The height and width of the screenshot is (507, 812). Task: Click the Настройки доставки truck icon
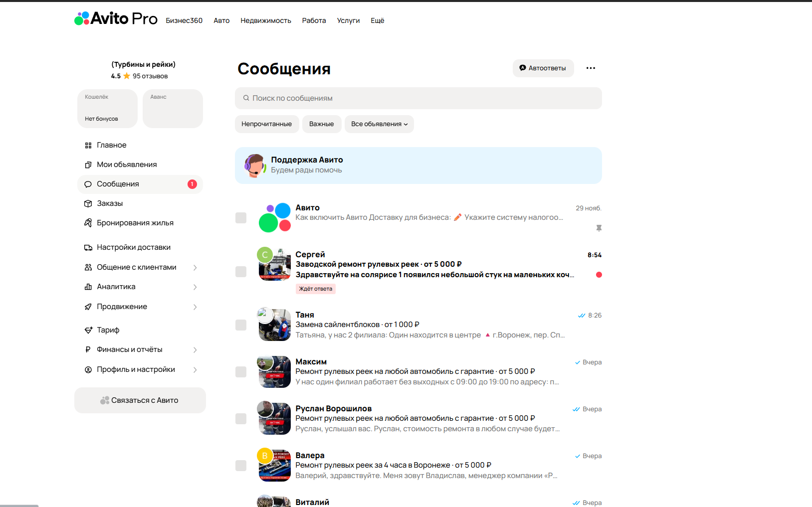click(x=88, y=247)
